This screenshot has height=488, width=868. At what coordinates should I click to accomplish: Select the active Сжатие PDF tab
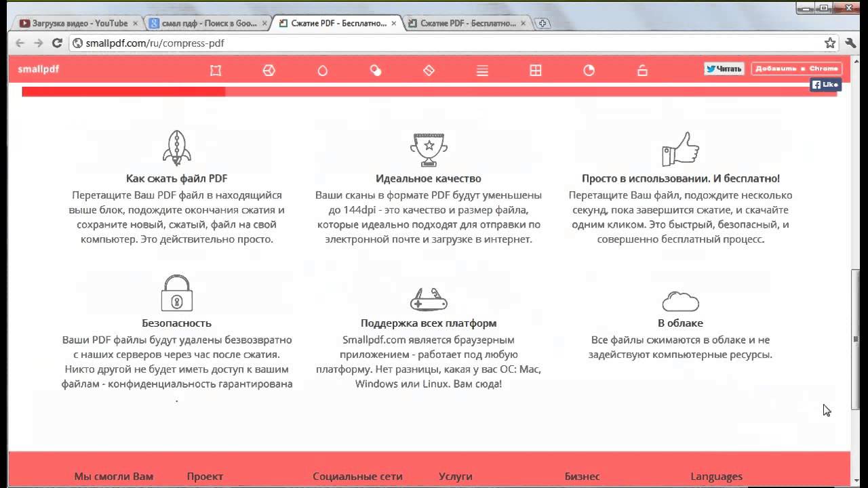tap(337, 23)
